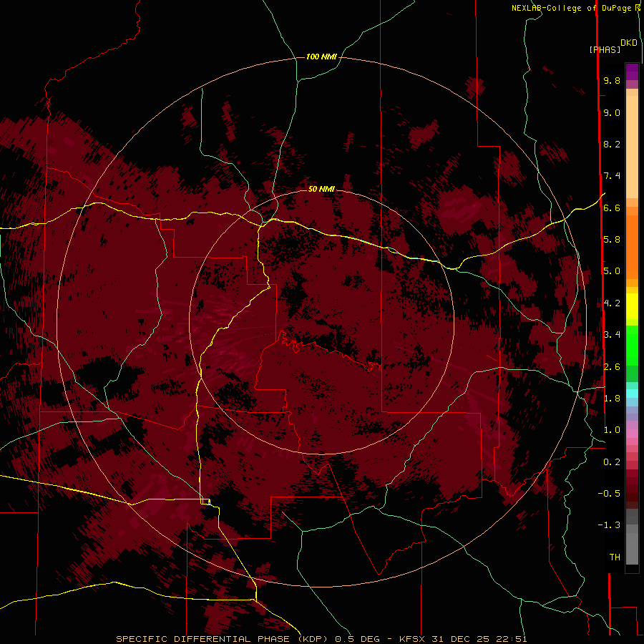The height and width of the screenshot is (644, 644).
Task: Pick the cyan segment of the color bar
Action: click(x=632, y=393)
